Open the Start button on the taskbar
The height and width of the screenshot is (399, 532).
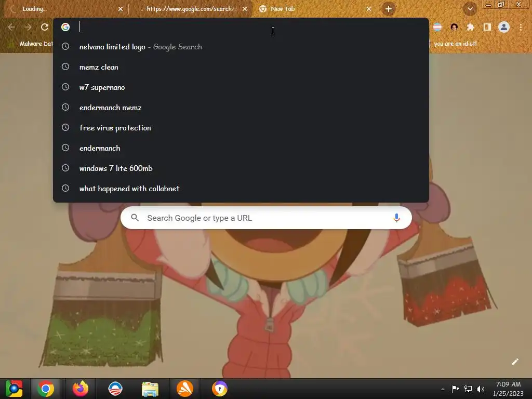point(14,389)
